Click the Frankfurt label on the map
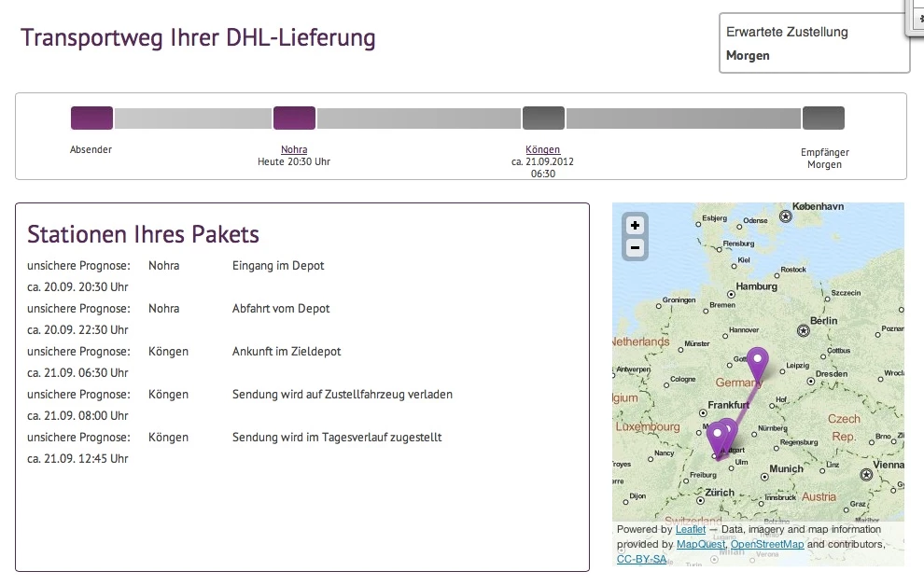 (728, 405)
